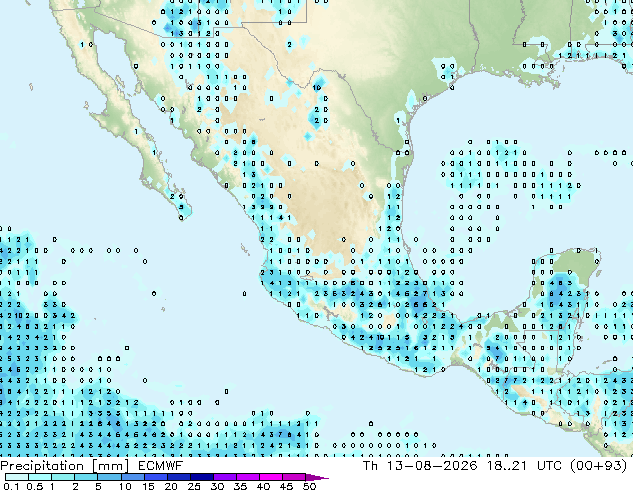Click the 0.5–1 mm legend swatch
The width and height of the screenshot is (634, 490).
pyautogui.click(x=40, y=477)
